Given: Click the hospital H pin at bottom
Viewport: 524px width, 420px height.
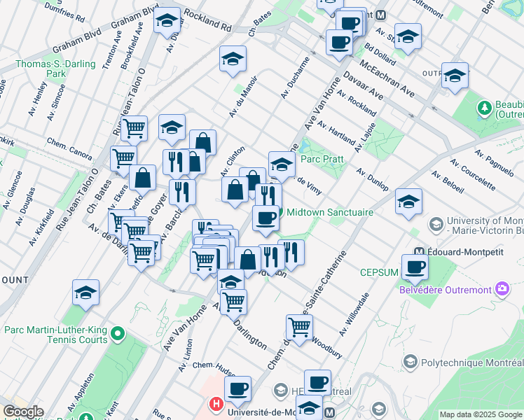Looking at the screenshot, I should (x=216, y=404).
